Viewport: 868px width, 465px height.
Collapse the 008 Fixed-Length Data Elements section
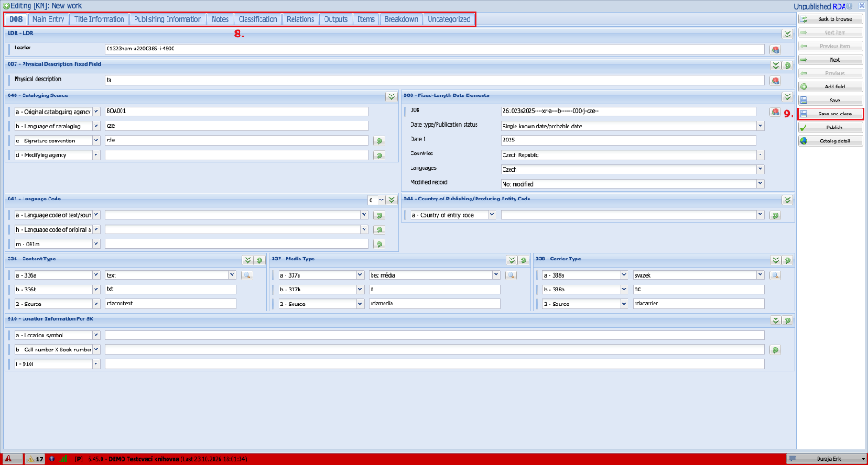787,96
